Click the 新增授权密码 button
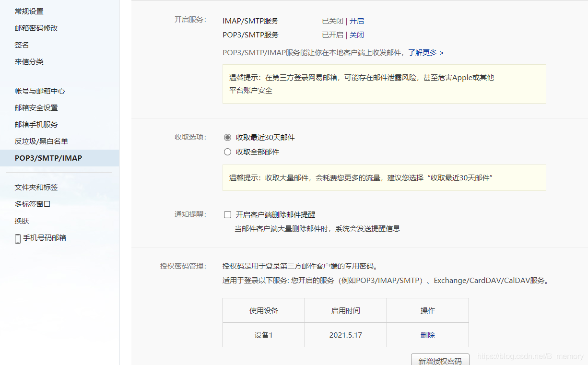 click(440, 360)
